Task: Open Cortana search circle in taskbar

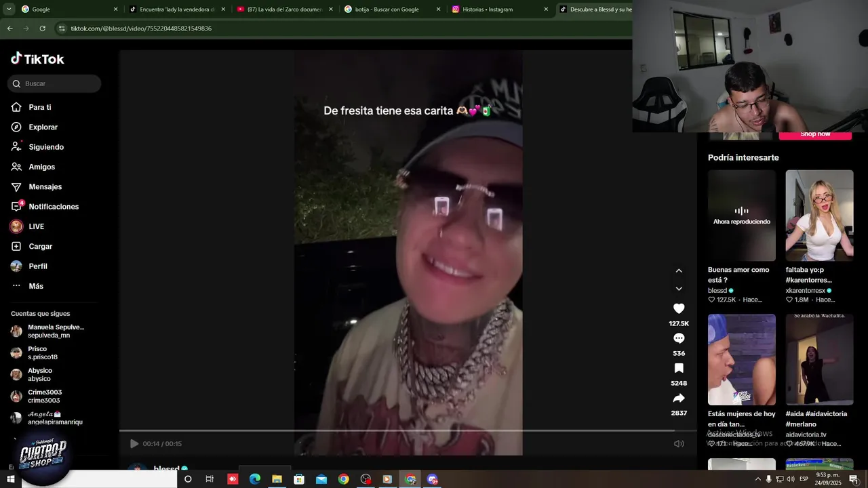Action: click(x=188, y=479)
